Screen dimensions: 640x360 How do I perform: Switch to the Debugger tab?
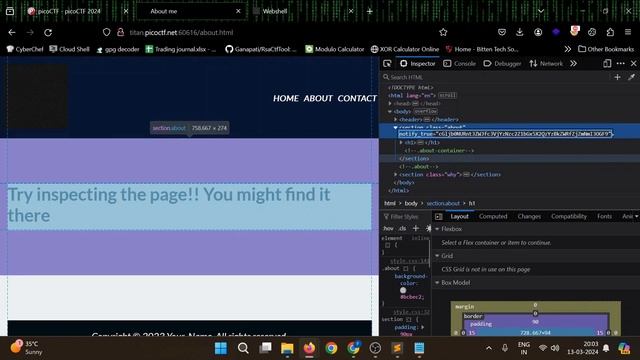tap(502, 64)
